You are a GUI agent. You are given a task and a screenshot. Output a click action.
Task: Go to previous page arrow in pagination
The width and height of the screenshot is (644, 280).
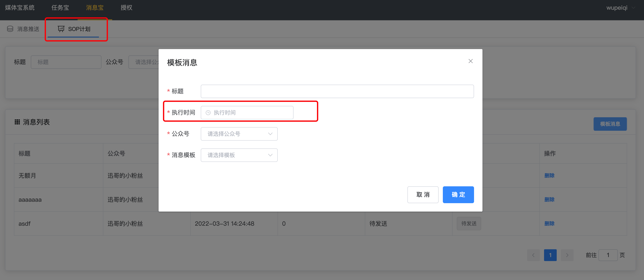tap(533, 255)
